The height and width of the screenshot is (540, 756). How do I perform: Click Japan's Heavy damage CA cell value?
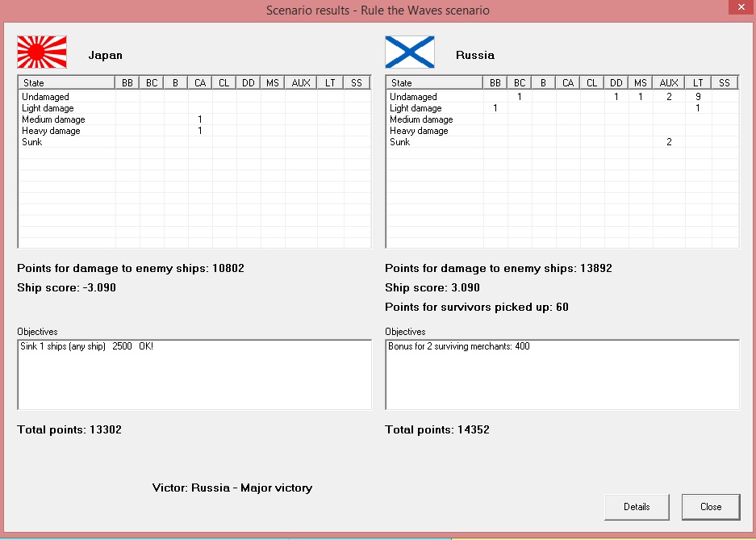(200, 131)
